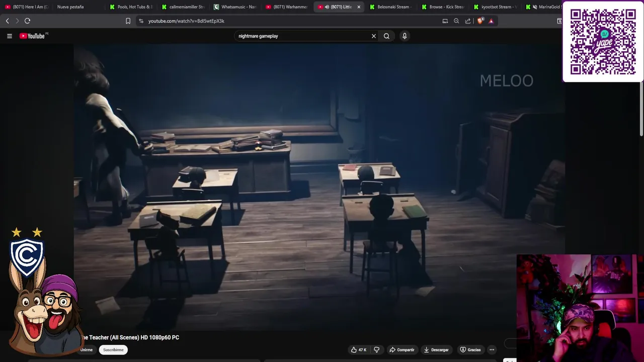Switch to the 'callmemiamiller' stream tab
The height and width of the screenshot is (362, 644).
point(184,7)
